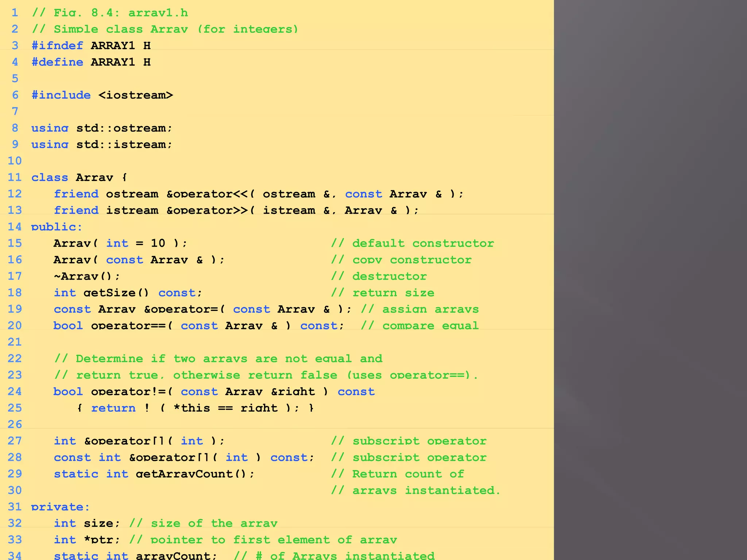Select 'using std::ostream;' line
The height and width of the screenshot is (560, 747).
pos(101,128)
